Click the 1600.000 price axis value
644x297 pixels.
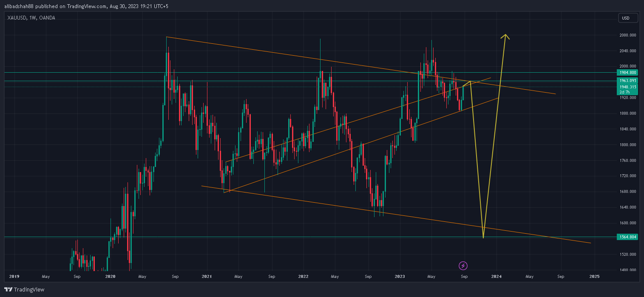627,223
